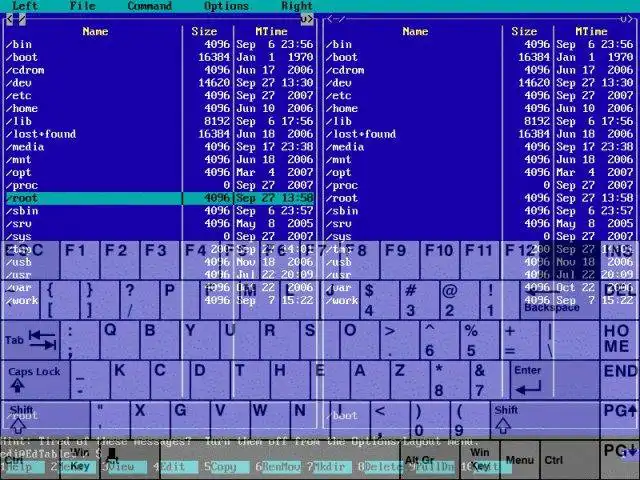Select /root in the right panel

(x=479, y=198)
